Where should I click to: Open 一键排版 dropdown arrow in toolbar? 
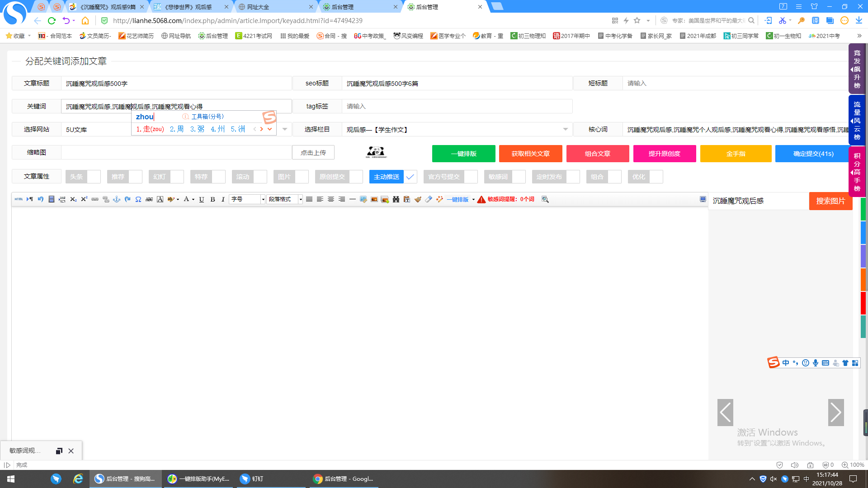(x=473, y=199)
